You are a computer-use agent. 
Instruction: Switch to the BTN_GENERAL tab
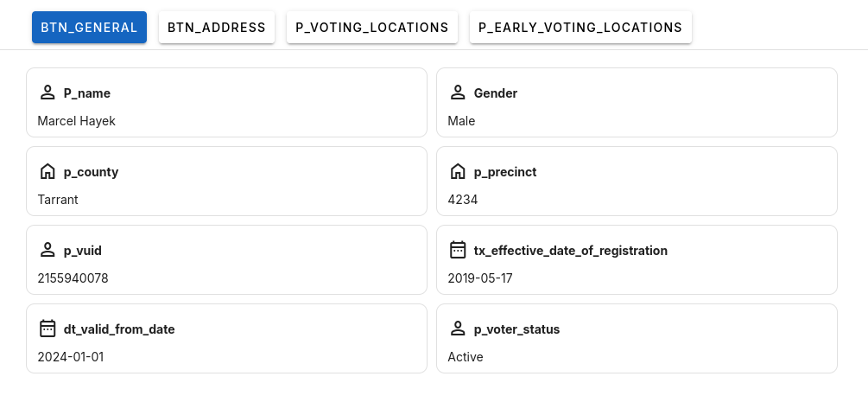pyautogui.click(x=89, y=28)
